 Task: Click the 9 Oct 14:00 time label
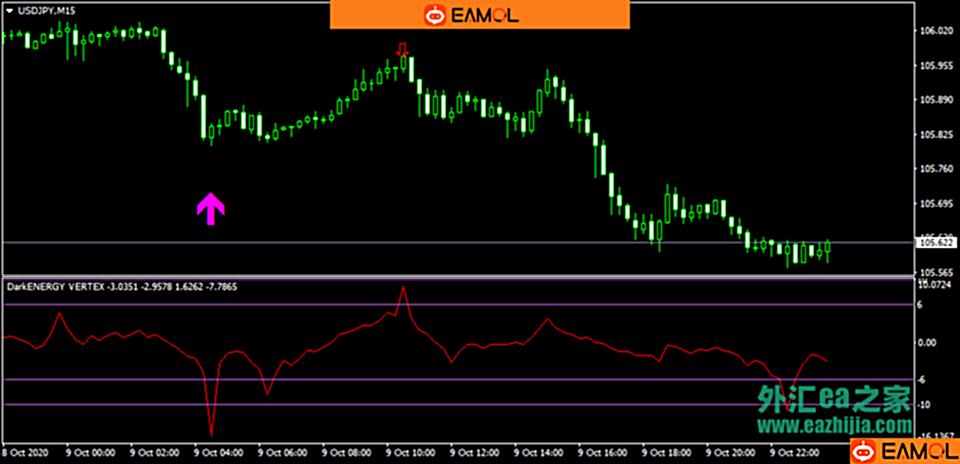[x=539, y=454]
